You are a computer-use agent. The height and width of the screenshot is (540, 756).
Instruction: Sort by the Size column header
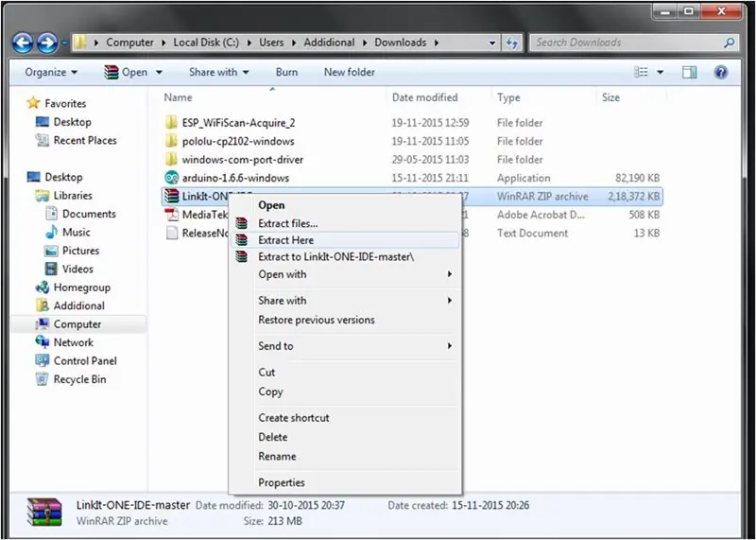(610, 97)
